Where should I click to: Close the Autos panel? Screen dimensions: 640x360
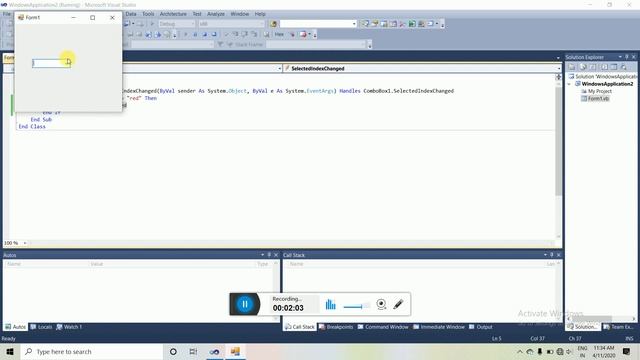[x=276, y=255]
